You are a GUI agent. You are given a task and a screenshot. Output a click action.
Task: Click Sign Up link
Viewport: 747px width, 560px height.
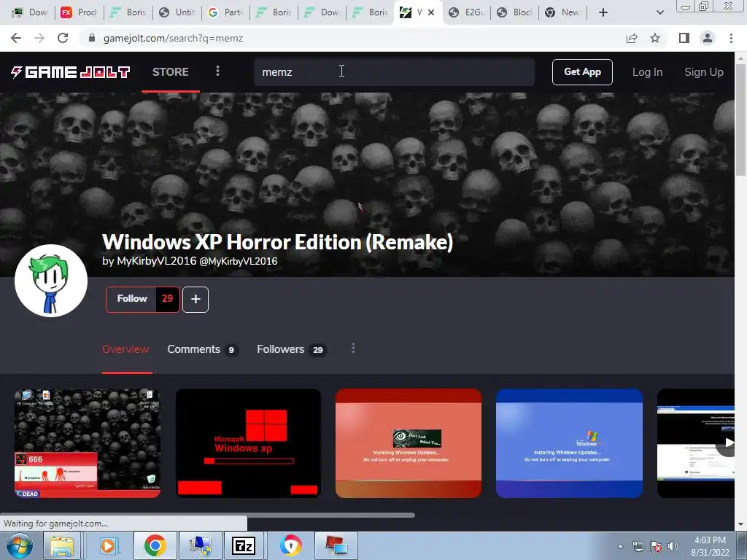pos(704,72)
